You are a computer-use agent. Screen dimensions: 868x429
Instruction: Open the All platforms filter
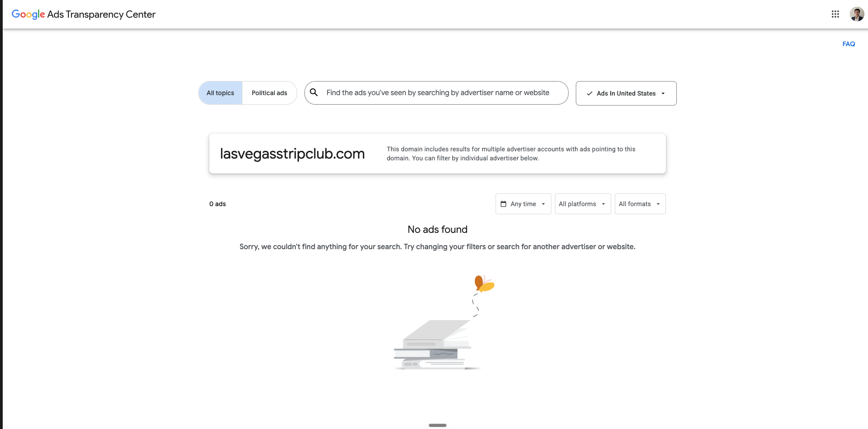pos(583,204)
